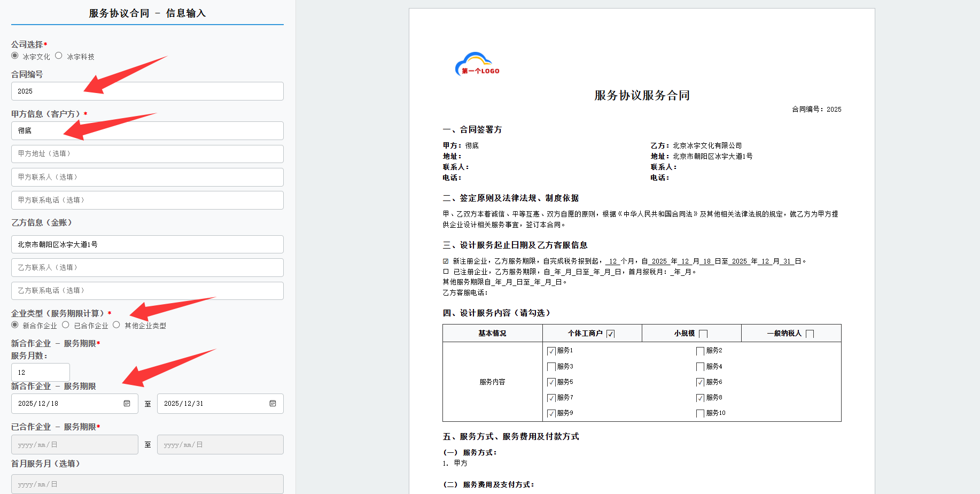
Task: Click the 甲方地址（选填）input field
Action: pos(147,154)
